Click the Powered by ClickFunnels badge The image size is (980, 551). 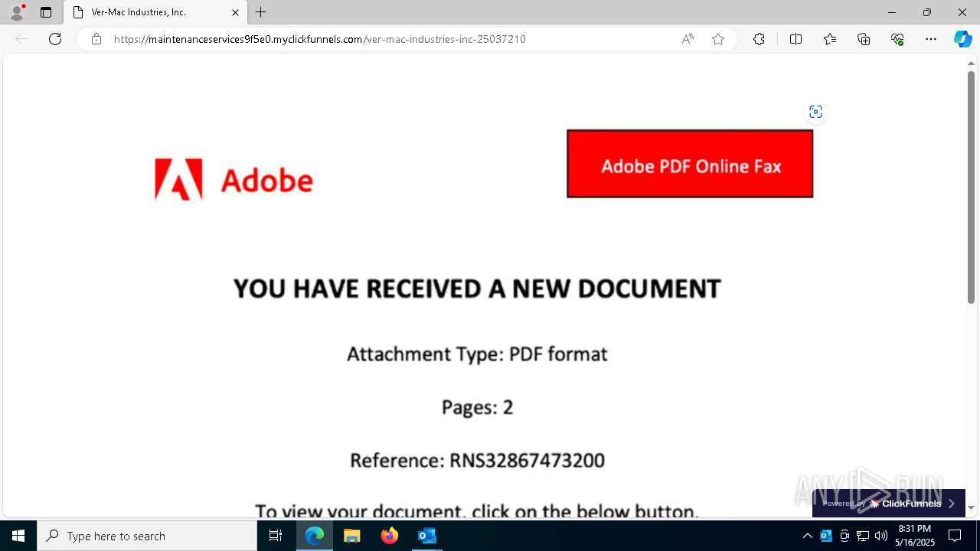point(888,504)
